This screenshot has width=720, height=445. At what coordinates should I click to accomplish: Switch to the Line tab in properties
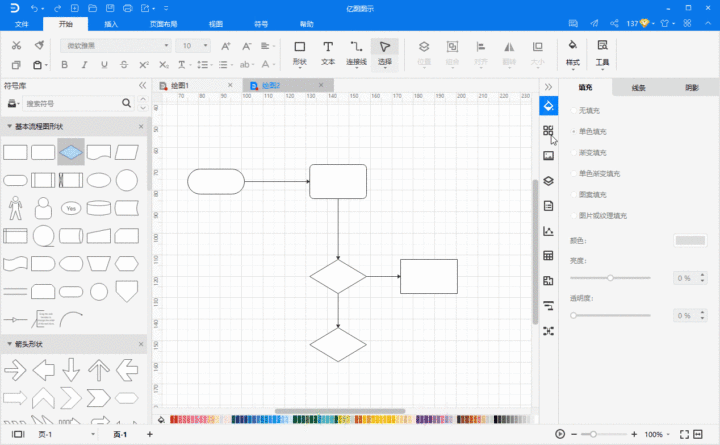(x=638, y=88)
